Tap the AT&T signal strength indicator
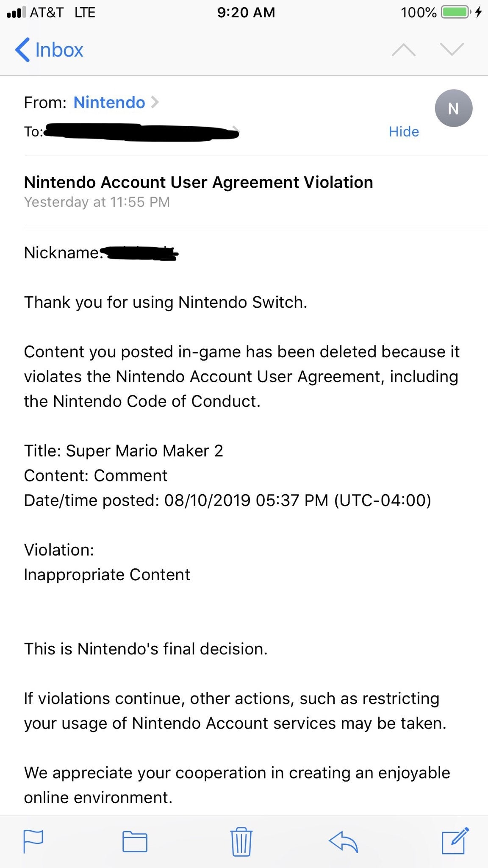The image size is (488, 868). pyautogui.click(x=16, y=13)
